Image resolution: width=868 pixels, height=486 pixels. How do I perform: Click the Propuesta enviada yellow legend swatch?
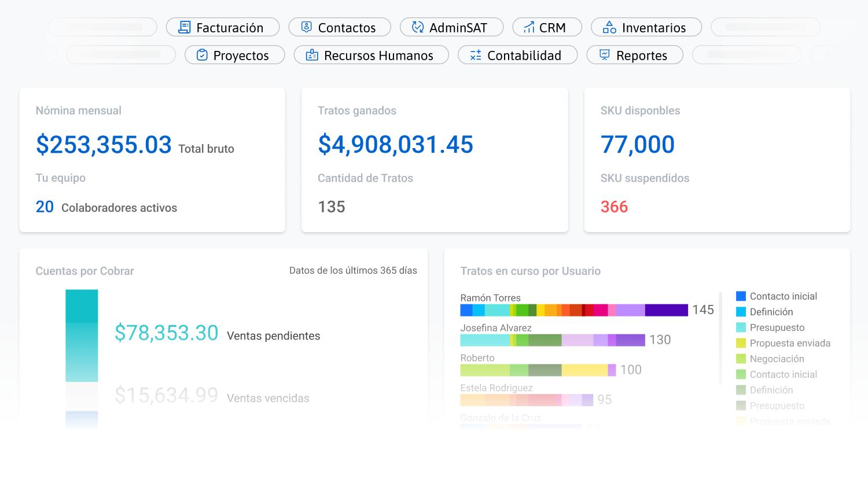click(x=741, y=343)
